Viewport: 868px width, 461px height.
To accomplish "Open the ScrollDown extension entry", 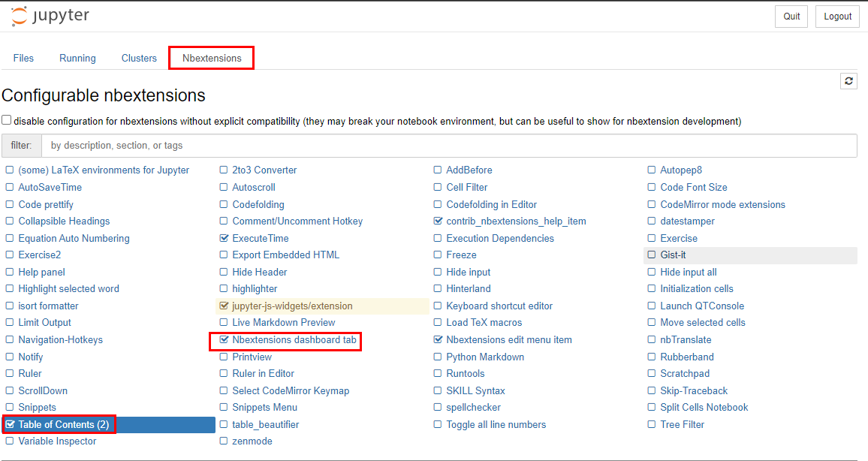I will [x=43, y=390].
